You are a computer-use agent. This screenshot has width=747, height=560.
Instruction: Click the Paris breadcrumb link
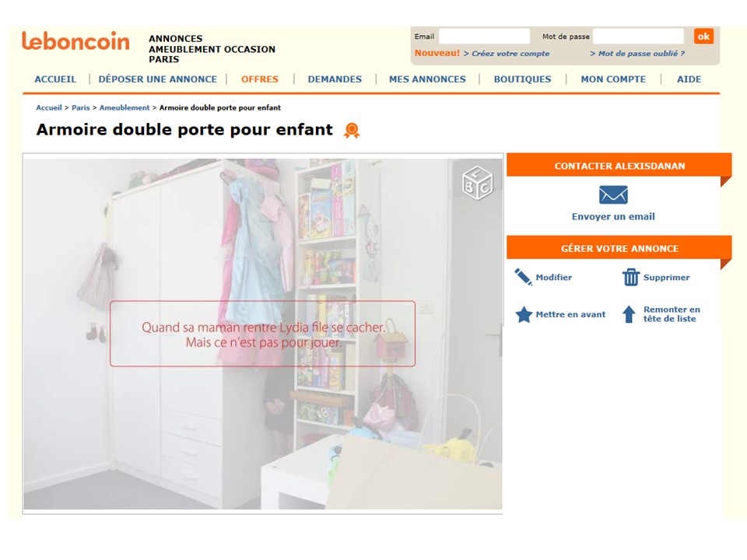80,107
